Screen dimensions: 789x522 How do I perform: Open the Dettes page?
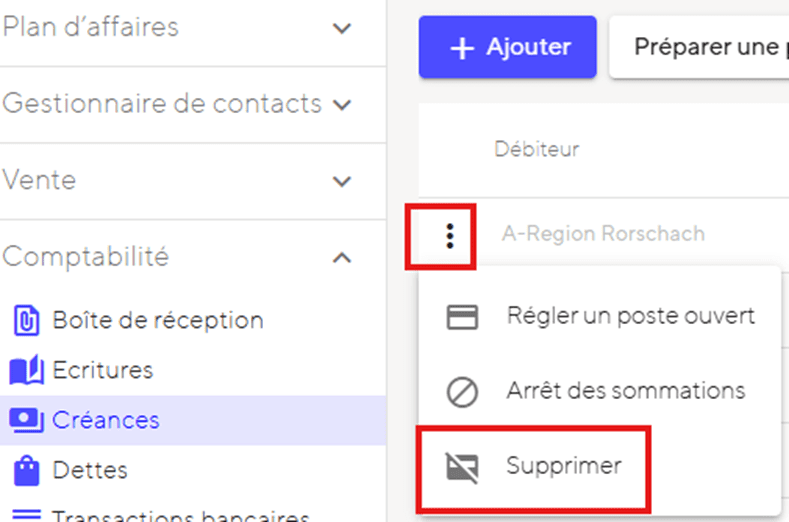90,469
